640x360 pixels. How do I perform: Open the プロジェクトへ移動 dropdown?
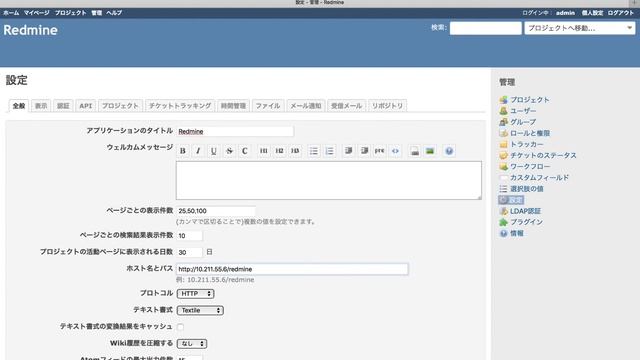pos(580,28)
